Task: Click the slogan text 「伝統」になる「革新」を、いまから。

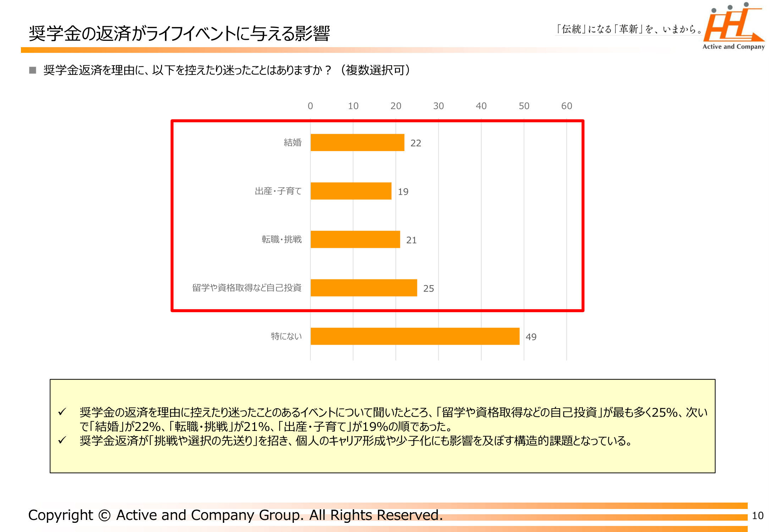Action: pos(629,29)
